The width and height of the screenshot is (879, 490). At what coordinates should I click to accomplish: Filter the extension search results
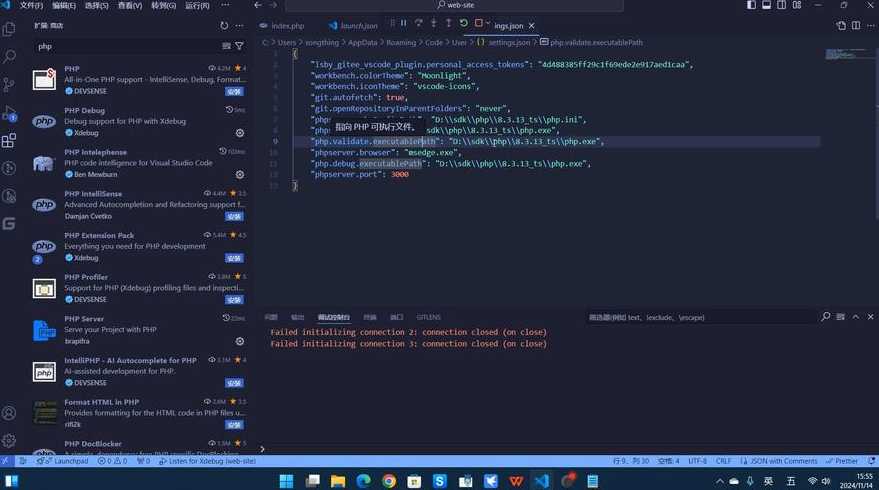click(x=239, y=46)
